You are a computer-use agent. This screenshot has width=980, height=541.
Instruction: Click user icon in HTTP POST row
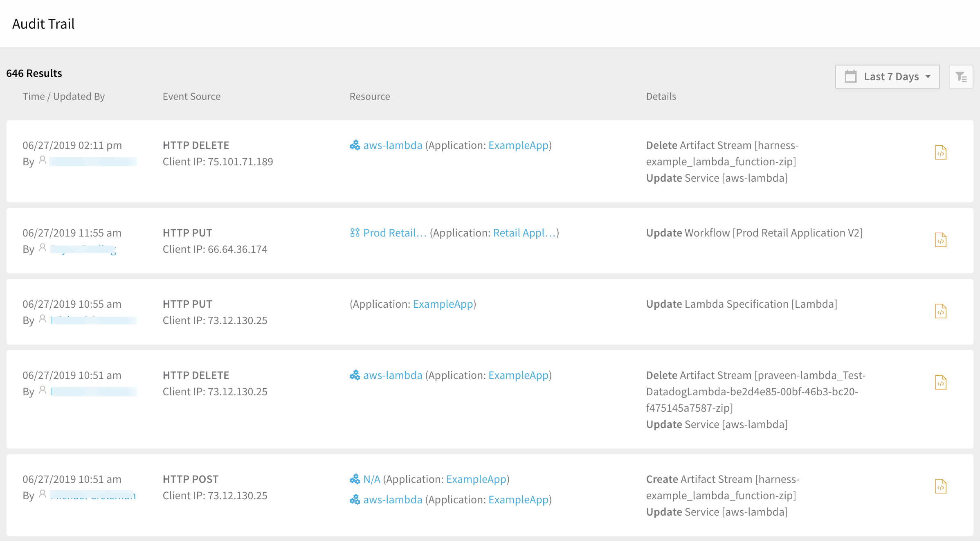coord(43,494)
